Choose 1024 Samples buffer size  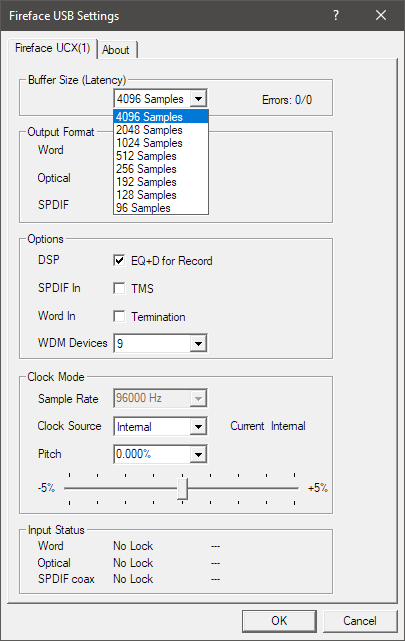point(161,143)
